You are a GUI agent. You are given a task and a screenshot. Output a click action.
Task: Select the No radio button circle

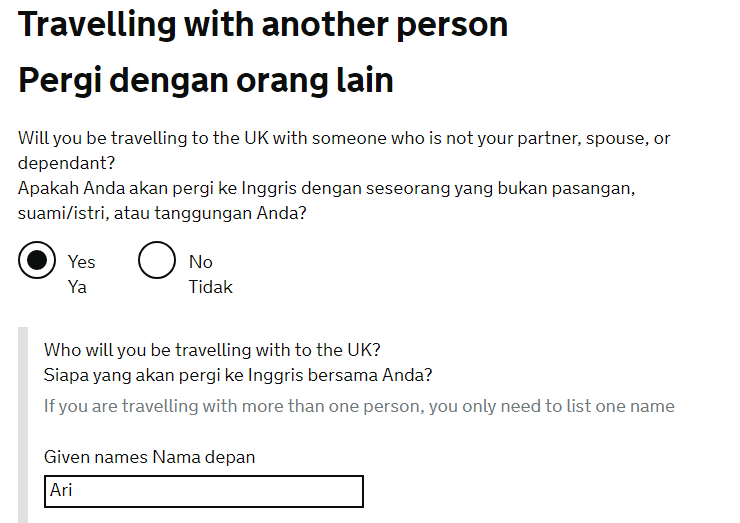[x=157, y=261]
